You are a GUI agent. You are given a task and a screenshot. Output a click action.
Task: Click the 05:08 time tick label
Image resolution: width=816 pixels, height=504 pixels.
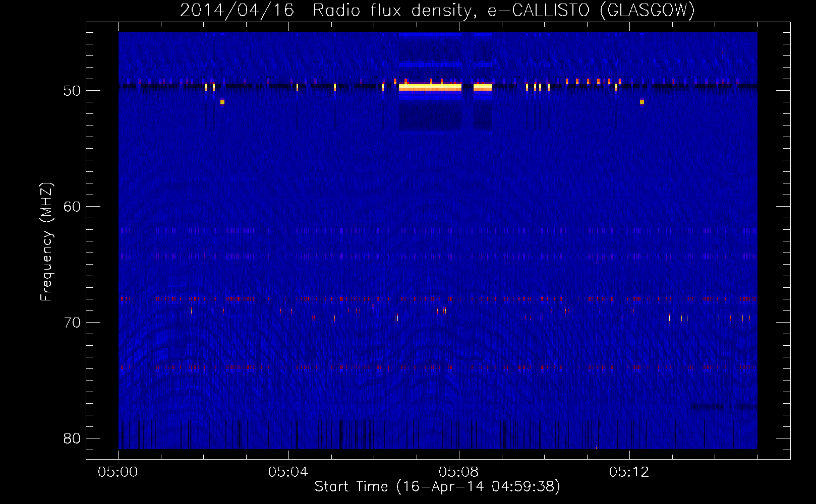click(x=459, y=472)
